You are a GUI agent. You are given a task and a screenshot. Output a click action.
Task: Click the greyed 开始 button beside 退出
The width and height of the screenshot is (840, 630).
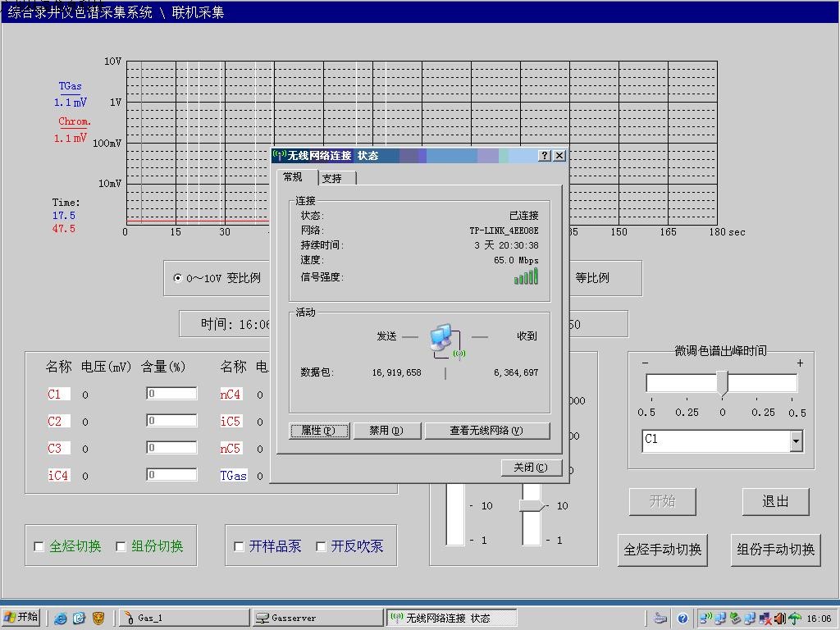[663, 501]
